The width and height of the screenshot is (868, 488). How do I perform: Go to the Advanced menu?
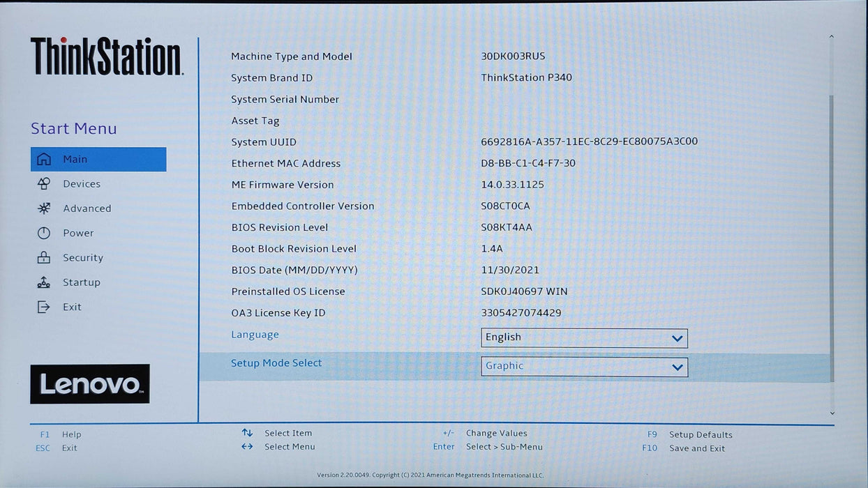click(87, 208)
